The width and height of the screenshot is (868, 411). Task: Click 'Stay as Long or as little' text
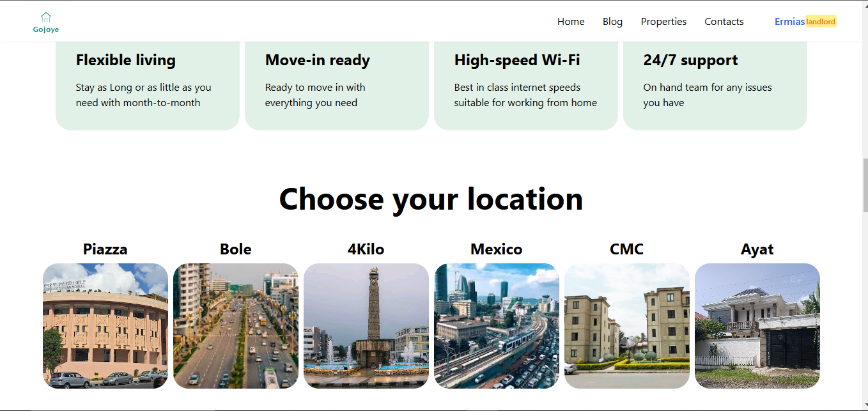coord(144,95)
